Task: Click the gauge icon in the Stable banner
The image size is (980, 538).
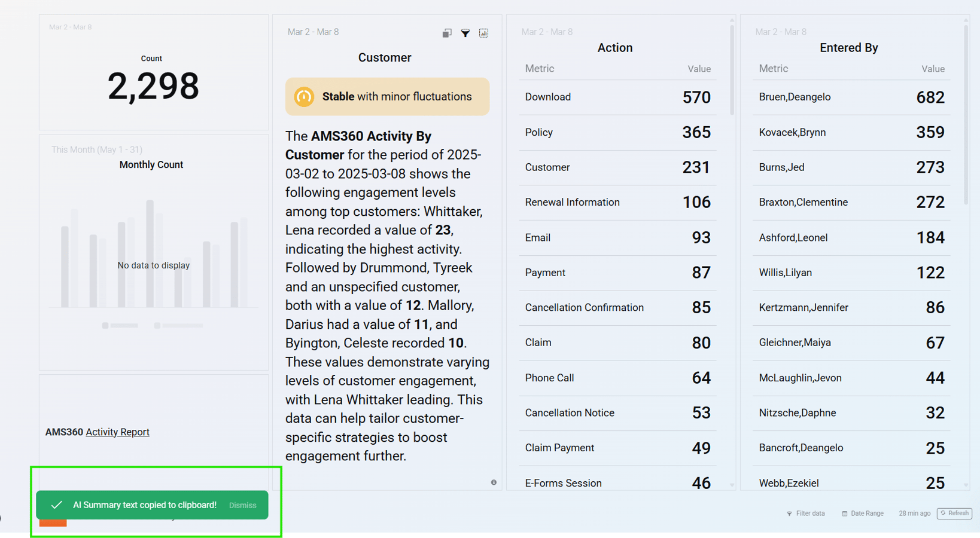Action: point(304,96)
